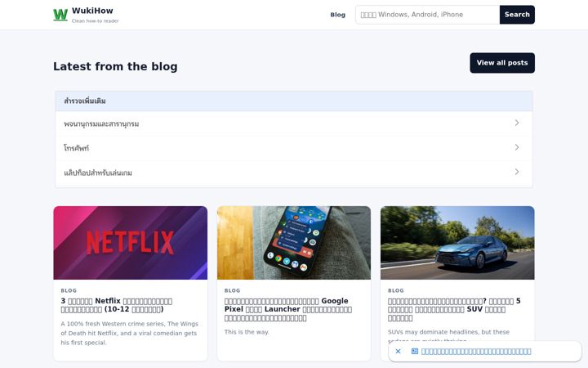Dismiss the bottom notification with X icon
This screenshot has height=368, width=588.
point(399,351)
